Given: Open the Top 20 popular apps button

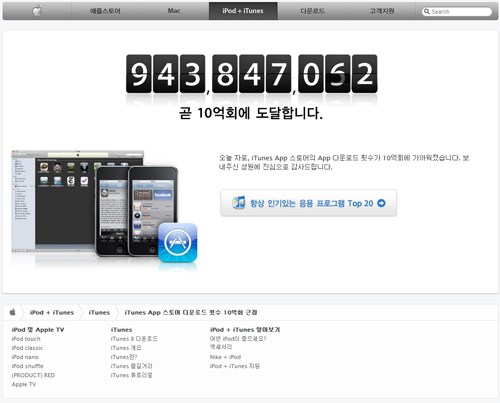Looking at the screenshot, I should [308, 203].
